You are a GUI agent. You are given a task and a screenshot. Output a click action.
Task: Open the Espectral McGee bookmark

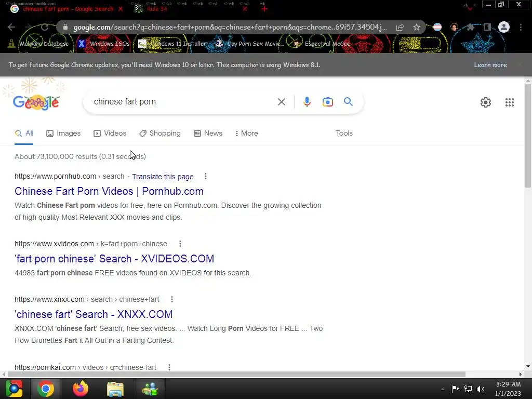tap(322, 44)
